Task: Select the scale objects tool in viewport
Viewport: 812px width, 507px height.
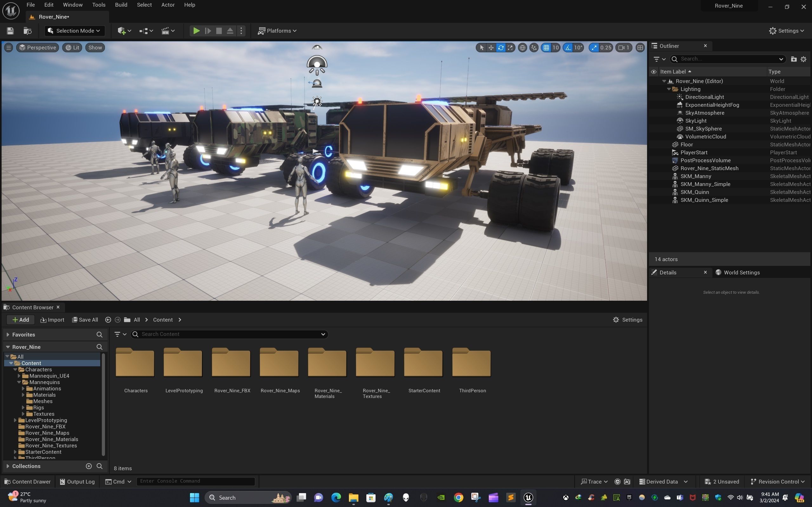Action: coord(510,48)
